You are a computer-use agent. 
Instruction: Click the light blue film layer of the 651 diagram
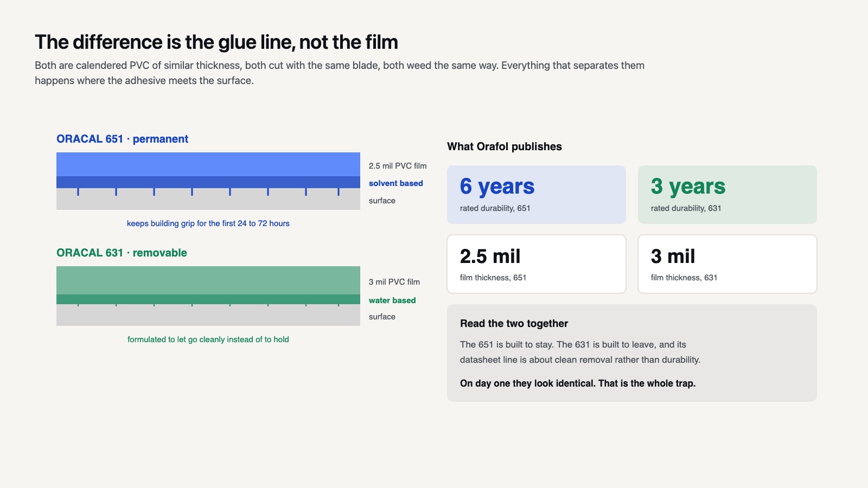[208, 164]
